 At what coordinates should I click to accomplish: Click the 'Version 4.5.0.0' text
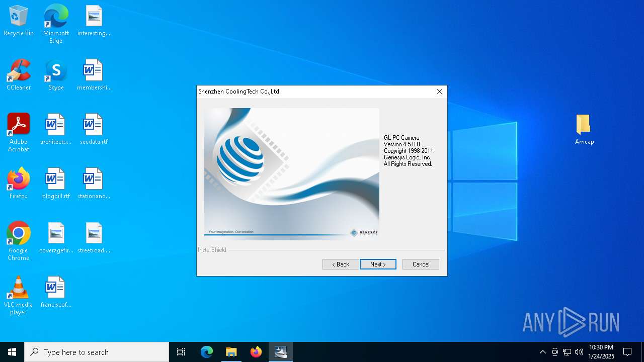[x=401, y=144]
